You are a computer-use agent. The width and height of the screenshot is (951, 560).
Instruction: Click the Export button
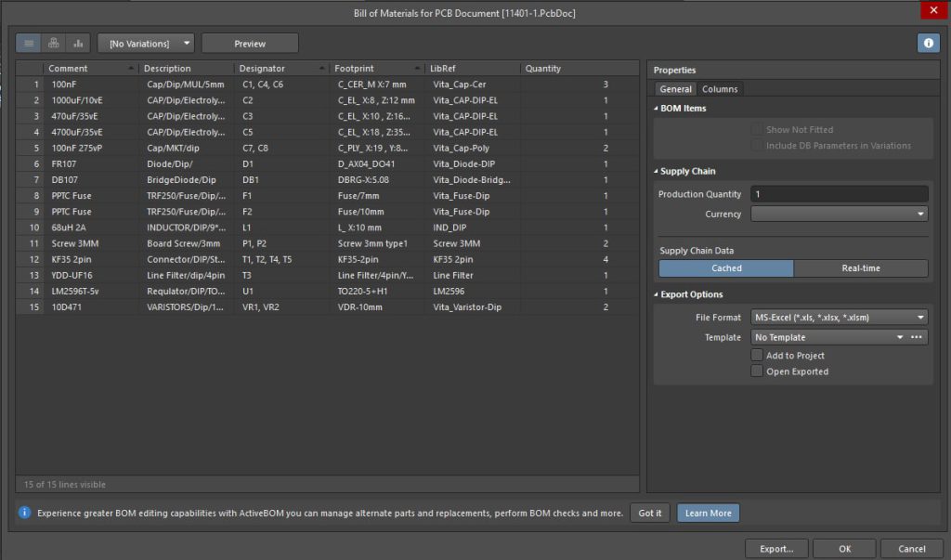pos(775,549)
